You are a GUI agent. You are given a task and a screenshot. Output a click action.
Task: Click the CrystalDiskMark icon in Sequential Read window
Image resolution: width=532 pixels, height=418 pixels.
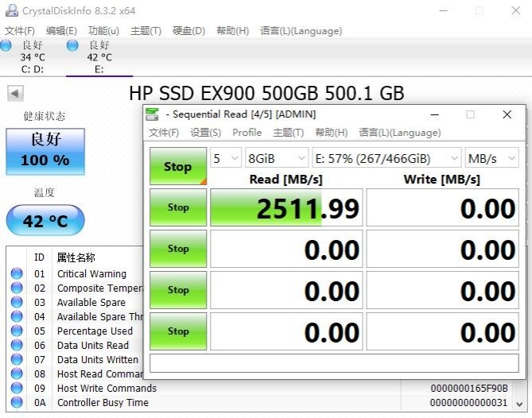(x=152, y=114)
